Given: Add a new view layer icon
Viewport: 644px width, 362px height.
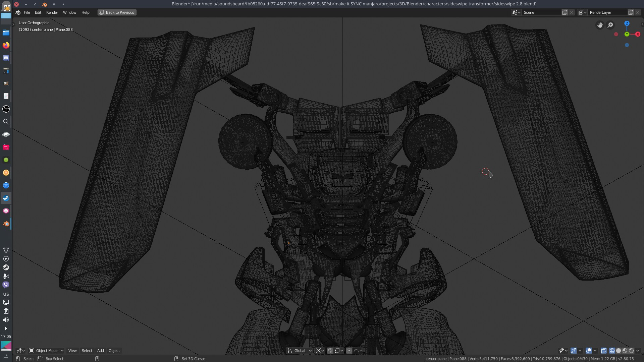Looking at the screenshot, I should click(631, 12).
